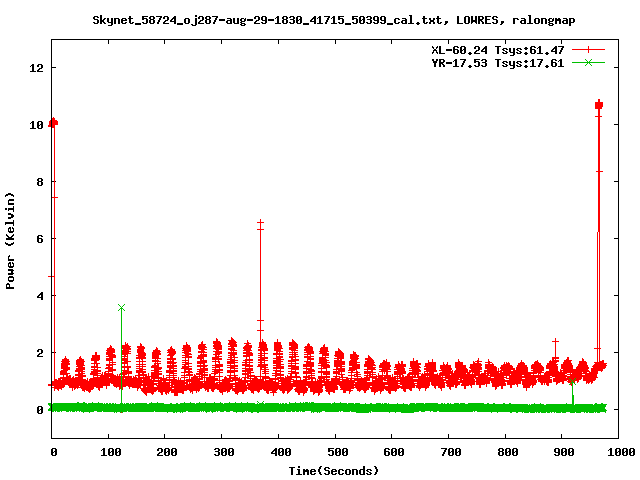Viewport: 640px width, 480px height.
Task: Click y-axis tick label 6
Action: tap(40, 239)
